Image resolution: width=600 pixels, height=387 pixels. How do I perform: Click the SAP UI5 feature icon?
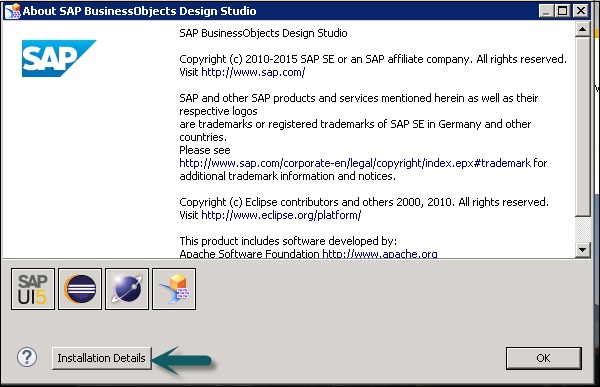point(33,289)
